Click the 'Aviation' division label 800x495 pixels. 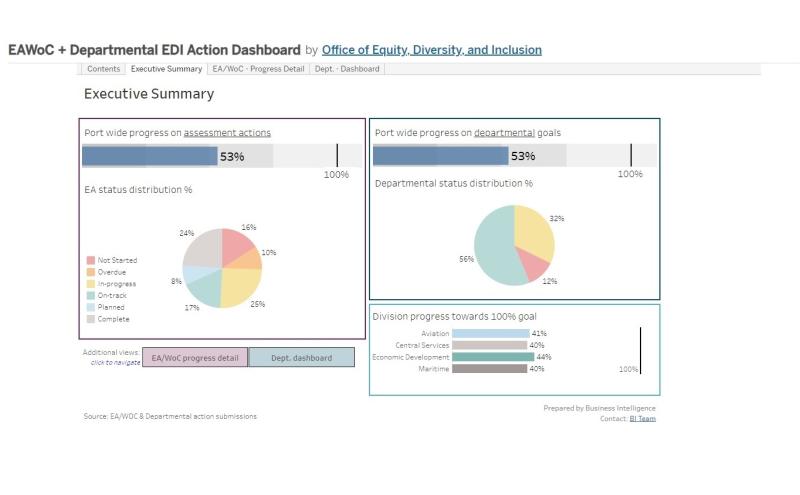point(435,333)
